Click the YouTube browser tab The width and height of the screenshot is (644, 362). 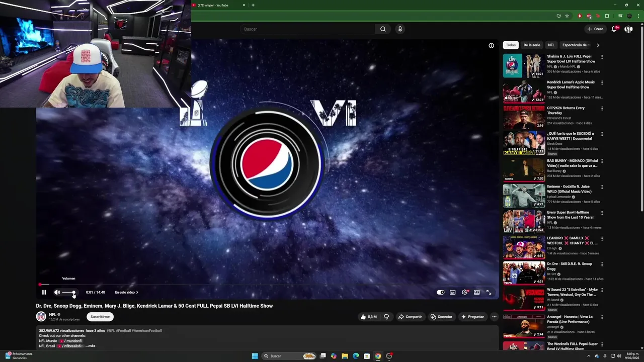point(216,5)
